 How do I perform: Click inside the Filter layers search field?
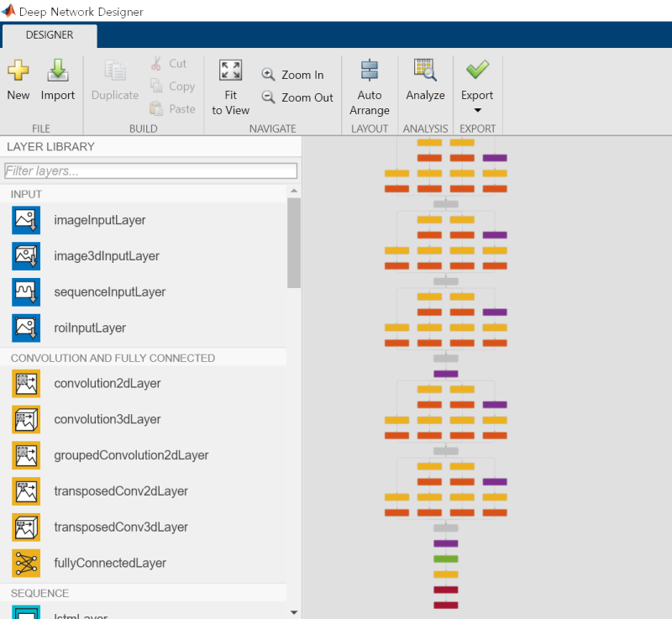click(x=150, y=171)
